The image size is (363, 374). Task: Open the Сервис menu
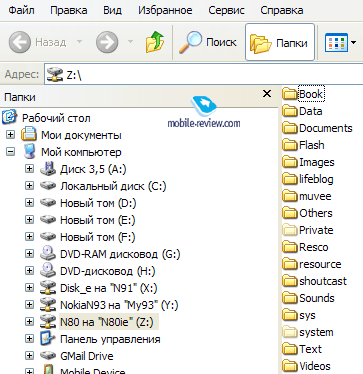click(x=226, y=10)
